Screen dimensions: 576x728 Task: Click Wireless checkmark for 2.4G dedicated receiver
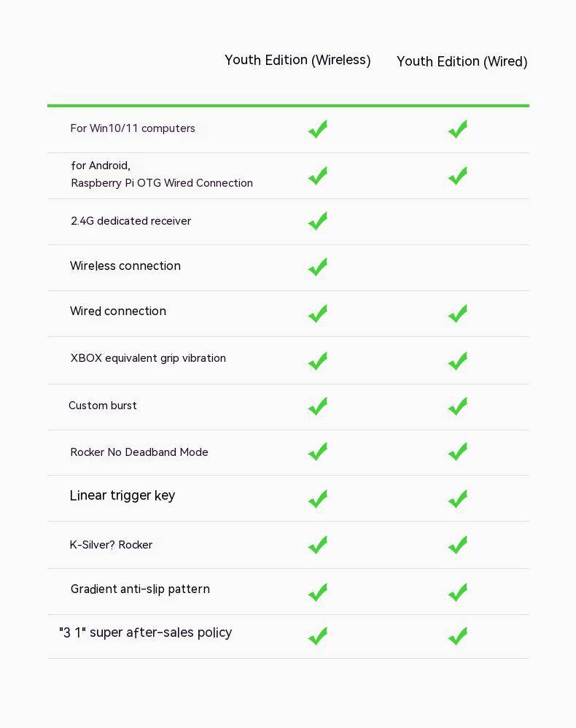(x=318, y=221)
